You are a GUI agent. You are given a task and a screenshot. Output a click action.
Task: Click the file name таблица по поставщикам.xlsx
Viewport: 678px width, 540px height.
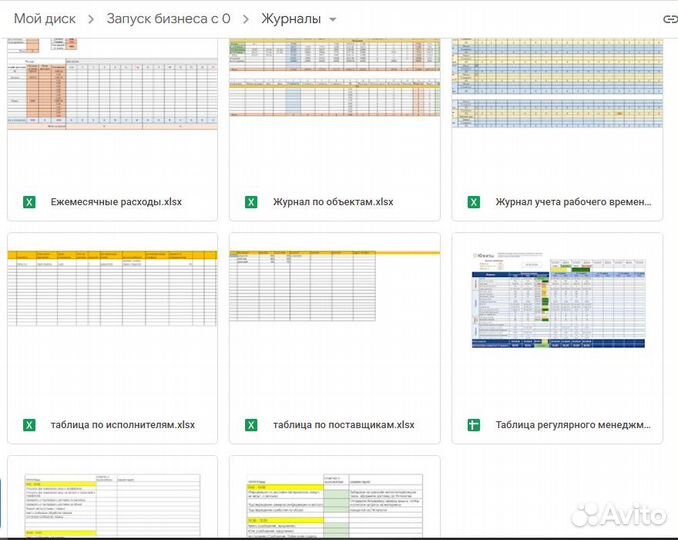343,425
